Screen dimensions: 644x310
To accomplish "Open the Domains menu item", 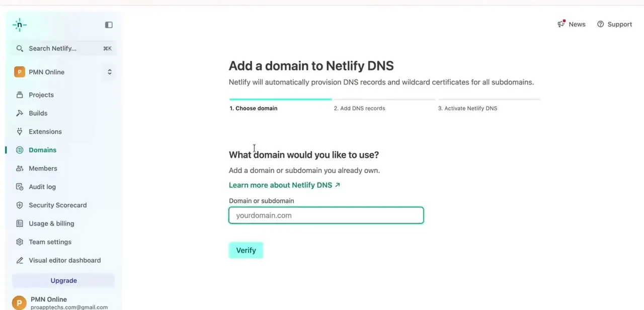I will coord(42,150).
